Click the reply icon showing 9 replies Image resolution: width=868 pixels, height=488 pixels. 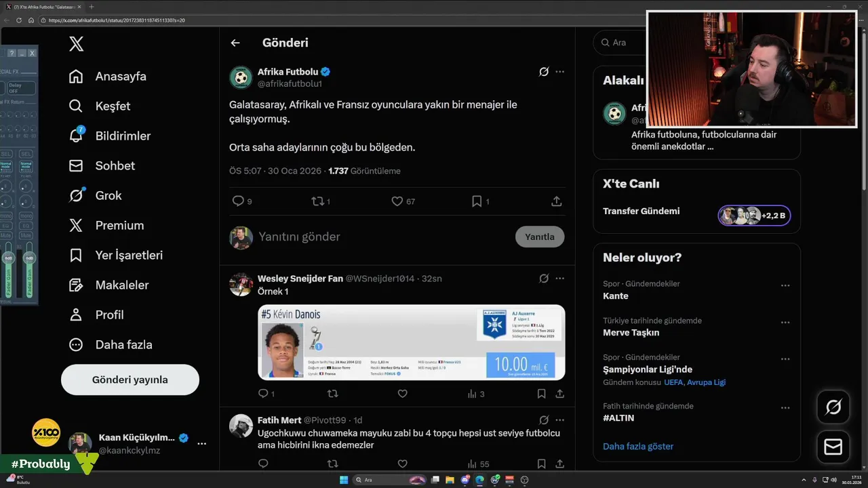238,201
